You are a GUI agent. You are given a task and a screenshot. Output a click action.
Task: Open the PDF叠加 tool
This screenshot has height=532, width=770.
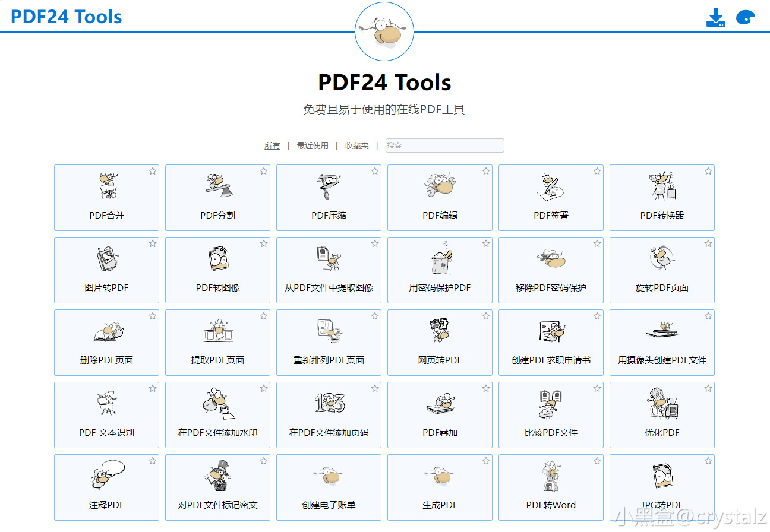[440, 415]
